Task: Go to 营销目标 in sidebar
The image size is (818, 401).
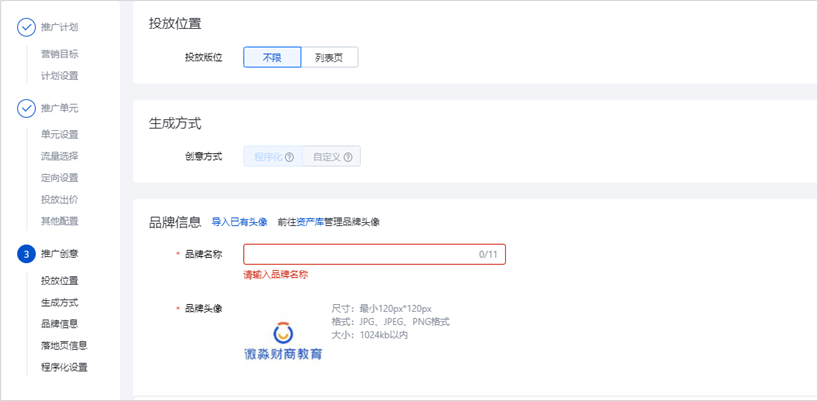Action: pyautogui.click(x=59, y=54)
